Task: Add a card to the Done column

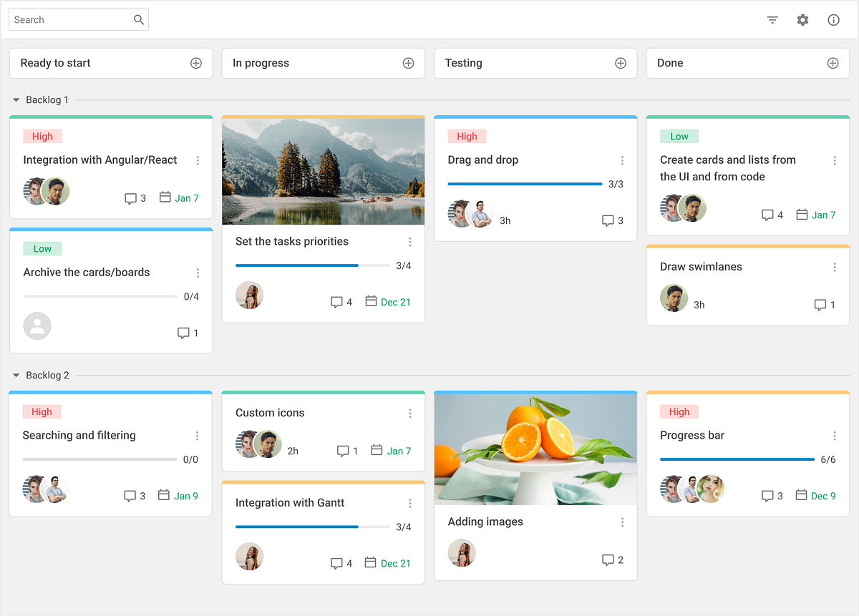Action: [x=833, y=63]
